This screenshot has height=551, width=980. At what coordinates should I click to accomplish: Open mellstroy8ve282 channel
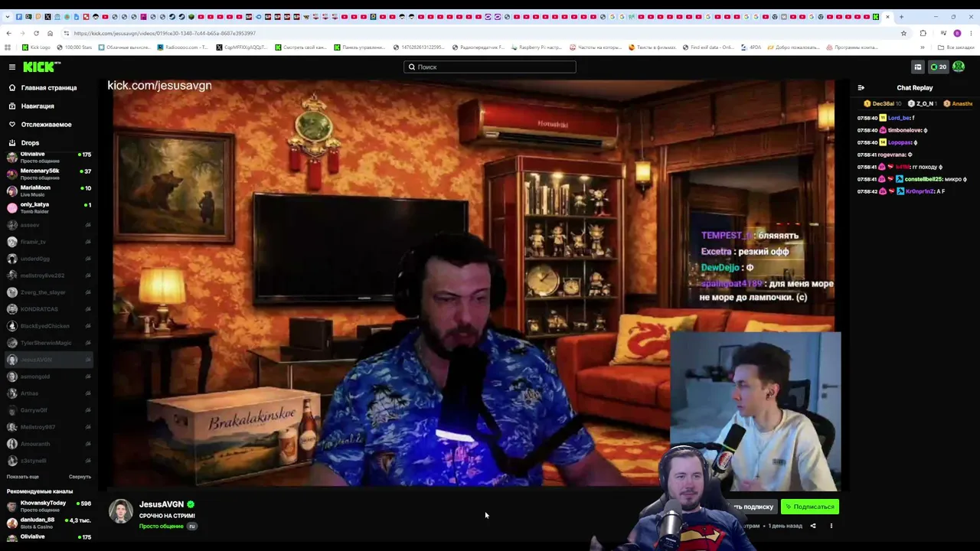49,275
